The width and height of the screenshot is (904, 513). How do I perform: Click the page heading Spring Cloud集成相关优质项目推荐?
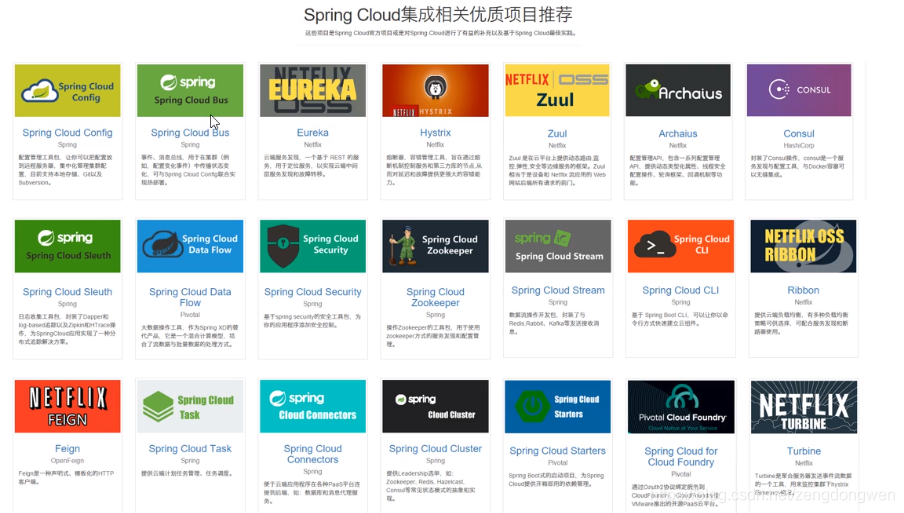(x=438, y=14)
